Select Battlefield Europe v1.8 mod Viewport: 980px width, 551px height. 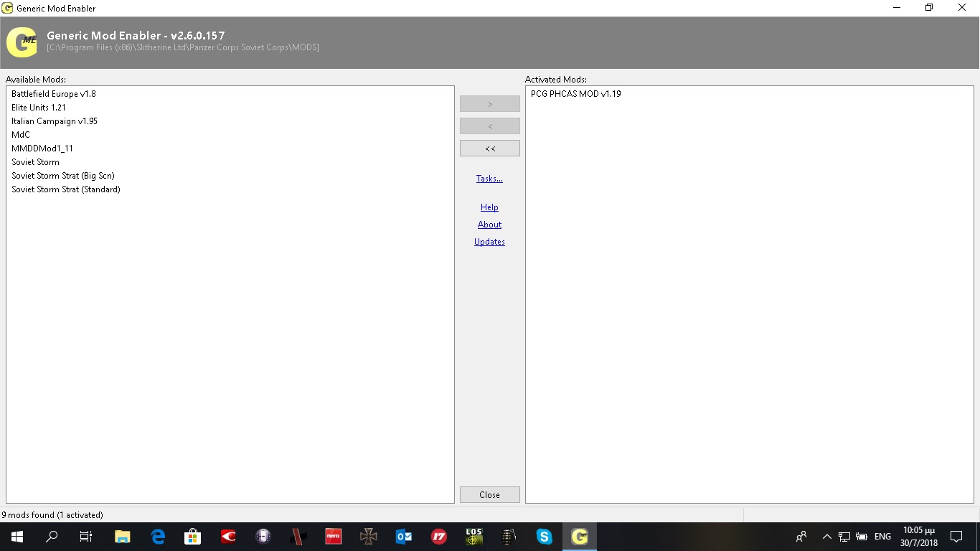[54, 94]
